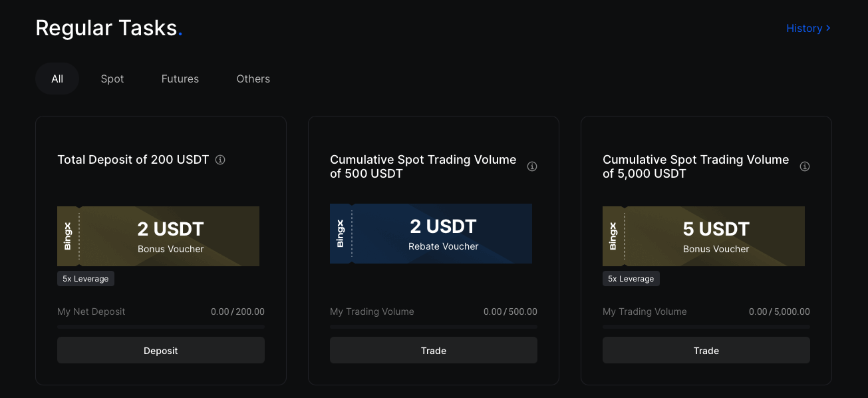
Task: Click the 2 USDT Rebate Voucher card
Action: click(431, 234)
